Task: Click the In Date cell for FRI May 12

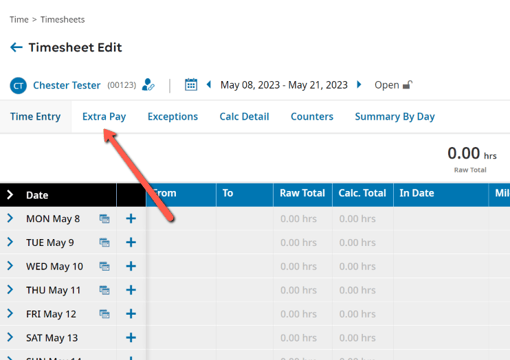Action: click(x=441, y=314)
